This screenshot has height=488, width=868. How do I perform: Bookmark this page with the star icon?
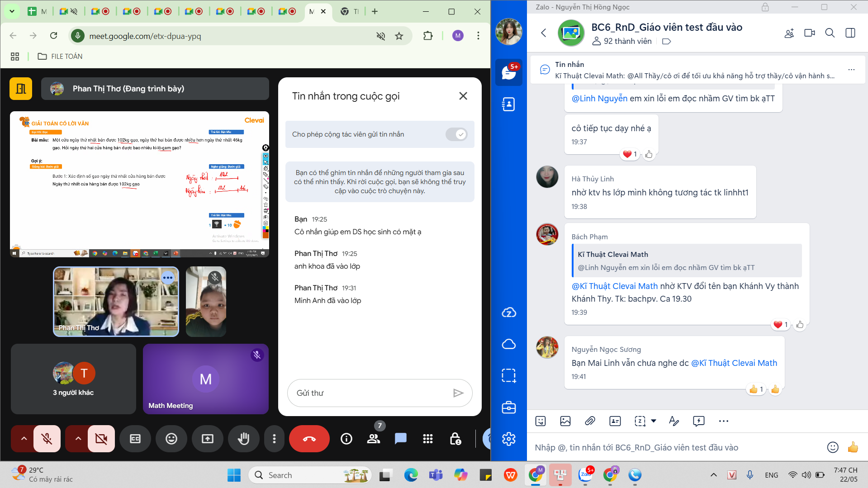[399, 36]
